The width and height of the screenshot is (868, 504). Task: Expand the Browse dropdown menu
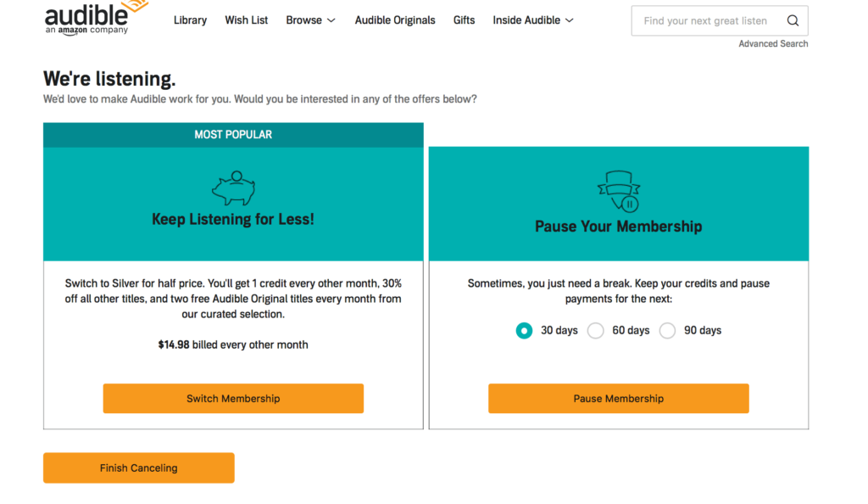click(310, 20)
